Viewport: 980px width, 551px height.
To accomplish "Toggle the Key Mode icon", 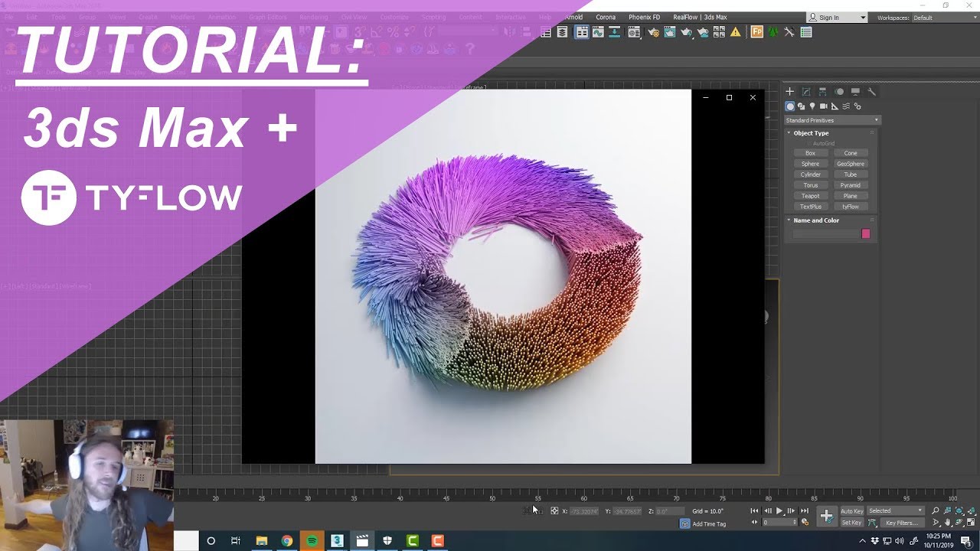I will click(x=754, y=522).
